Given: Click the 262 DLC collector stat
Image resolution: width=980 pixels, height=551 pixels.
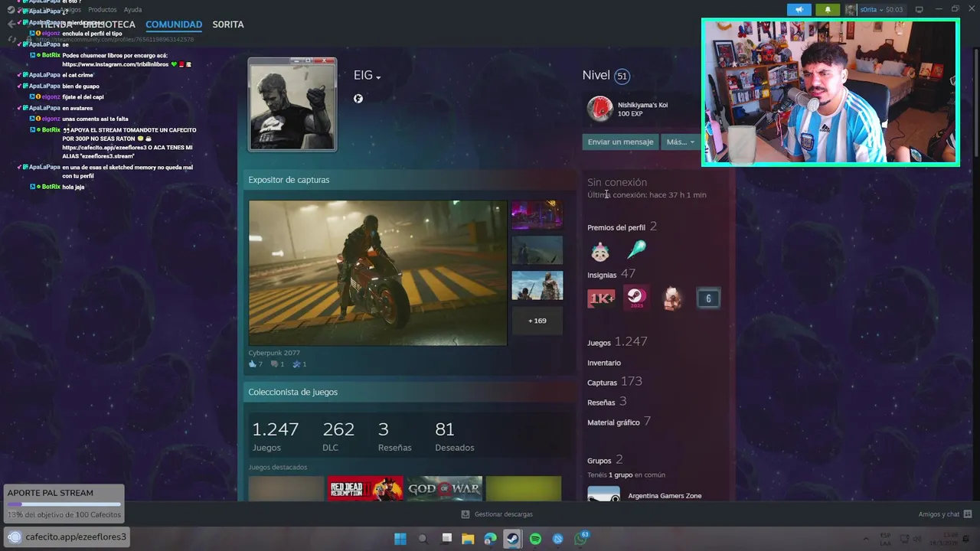Looking at the screenshot, I should click(x=338, y=436).
